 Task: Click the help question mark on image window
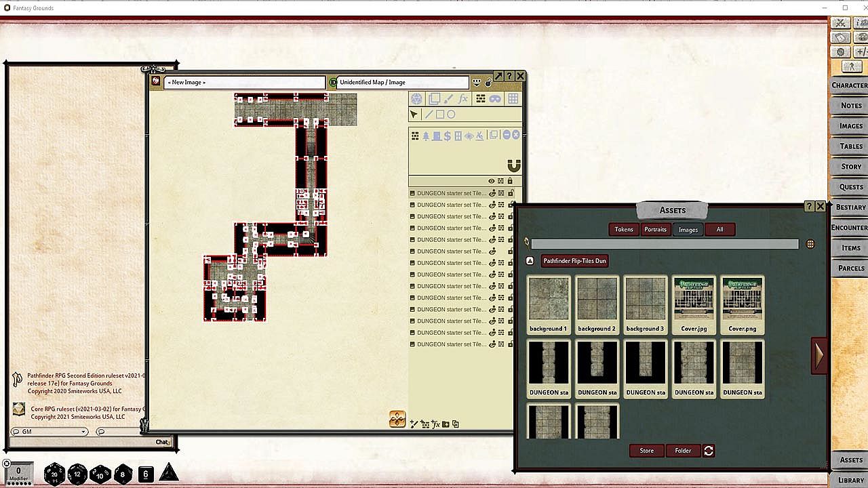pos(509,77)
